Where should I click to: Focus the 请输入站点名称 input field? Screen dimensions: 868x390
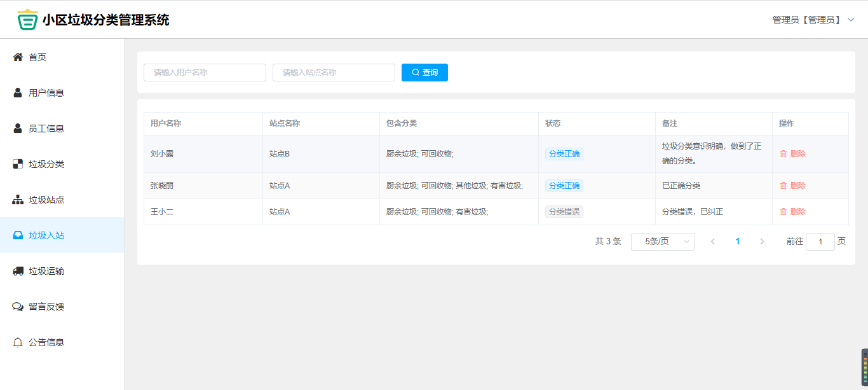[334, 73]
